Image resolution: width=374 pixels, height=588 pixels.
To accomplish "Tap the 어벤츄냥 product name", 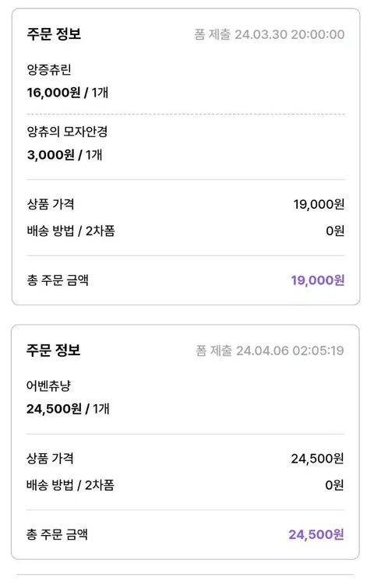I will coord(48,386).
